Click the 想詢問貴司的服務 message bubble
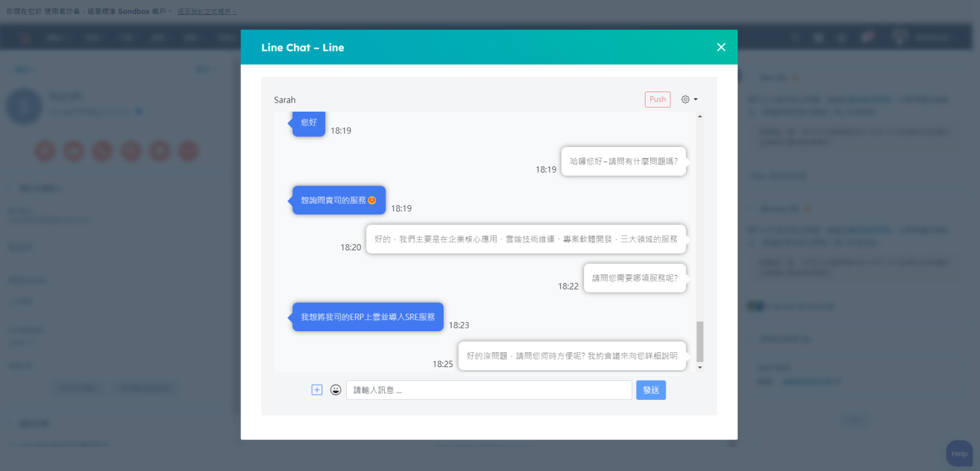 [338, 201]
